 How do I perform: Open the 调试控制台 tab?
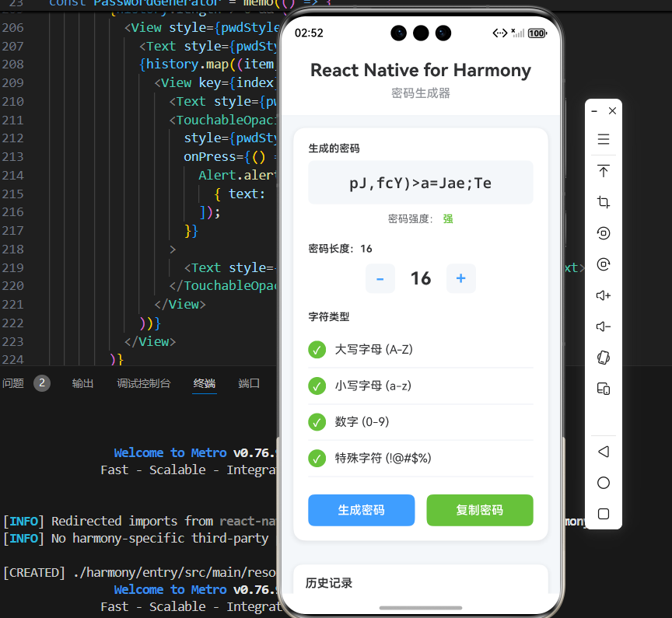point(143,382)
